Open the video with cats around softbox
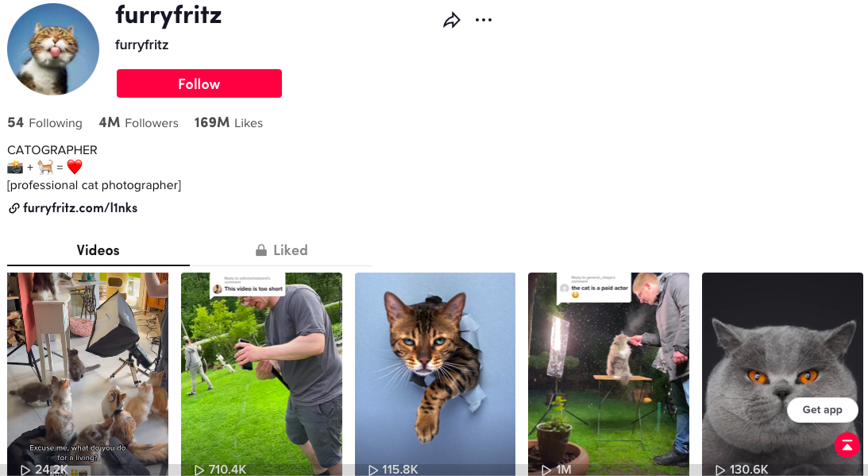868x476 pixels. click(87, 374)
